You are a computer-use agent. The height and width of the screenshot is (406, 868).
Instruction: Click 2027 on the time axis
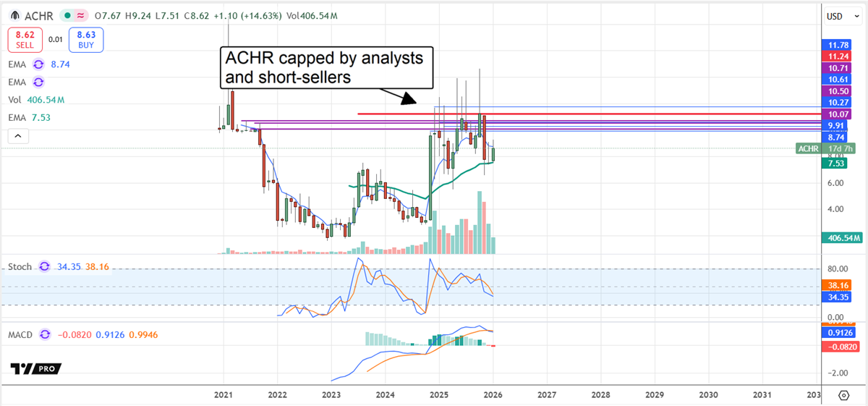click(x=548, y=394)
